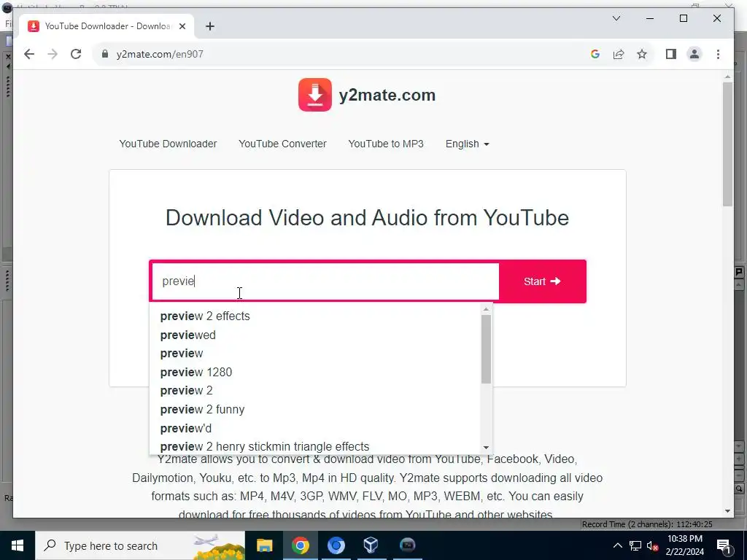Open the blue circular taskbar app
Screen dimensions: 747x560
[x=336, y=545]
